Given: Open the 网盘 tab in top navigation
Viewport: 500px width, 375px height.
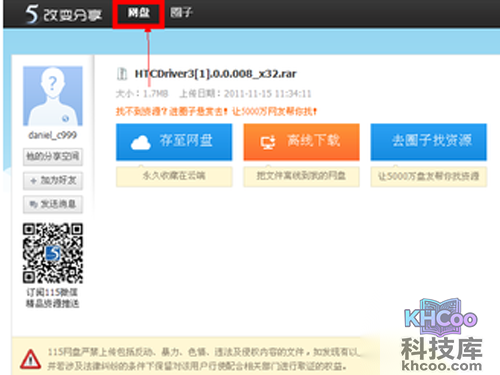Looking at the screenshot, I should click(139, 13).
